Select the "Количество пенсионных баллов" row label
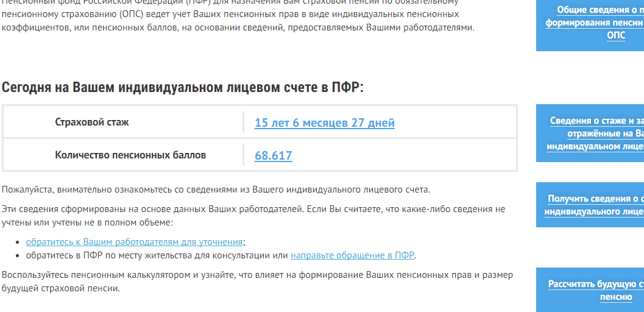 (x=130, y=155)
